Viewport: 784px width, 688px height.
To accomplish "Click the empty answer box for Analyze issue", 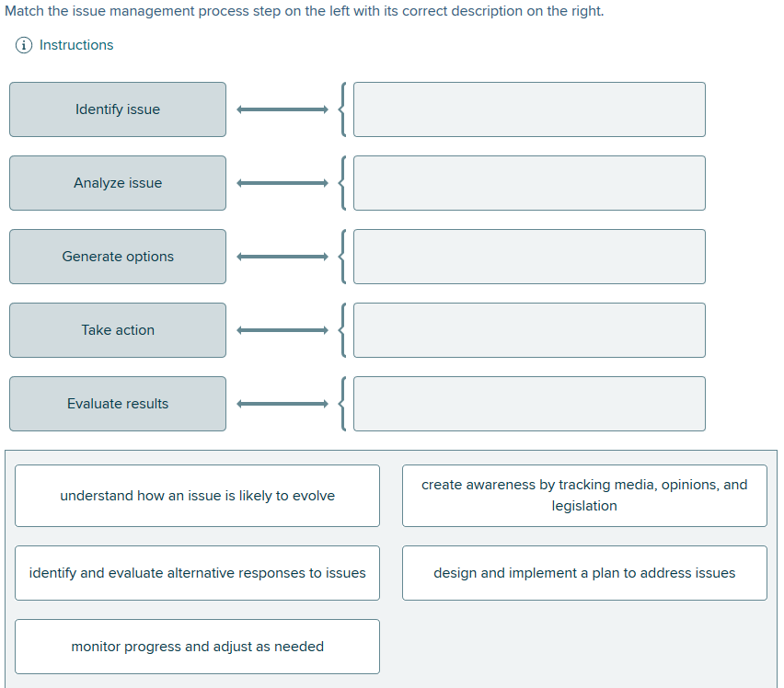I will click(x=529, y=182).
